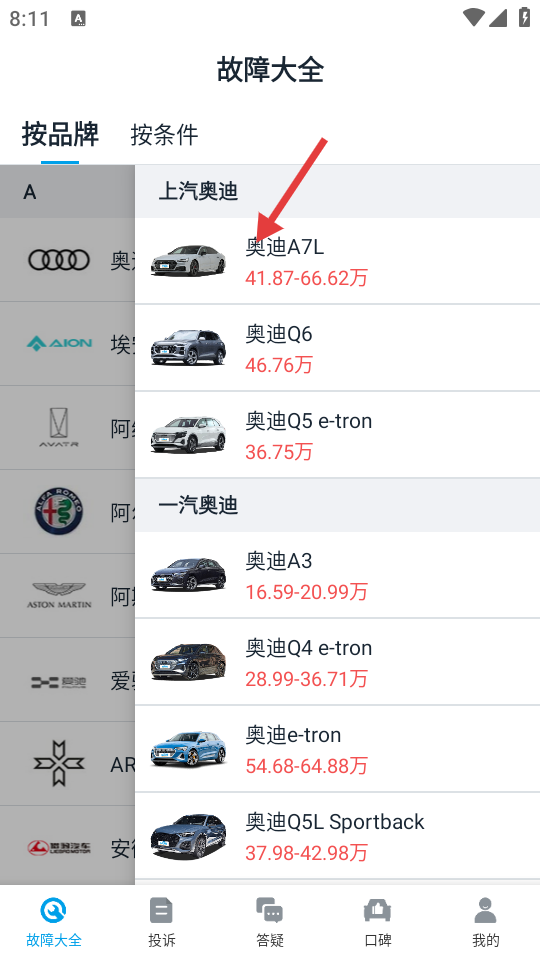The width and height of the screenshot is (540, 960).
Task: Switch to the 按品牌 tab
Action: point(60,134)
